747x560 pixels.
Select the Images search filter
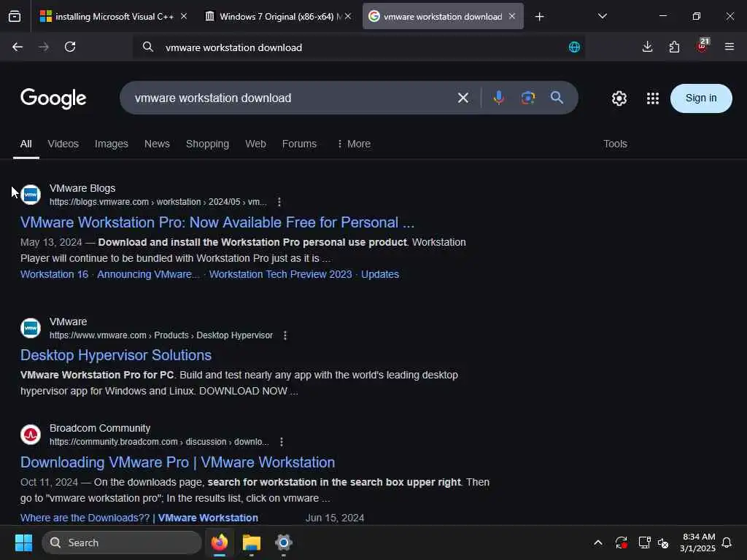pyautogui.click(x=112, y=144)
